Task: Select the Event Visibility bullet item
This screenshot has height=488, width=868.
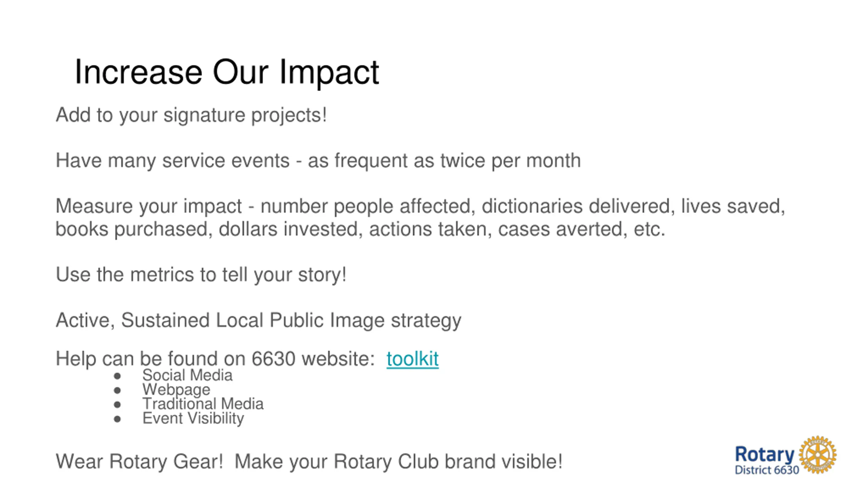Action: (x=193, y=419)
